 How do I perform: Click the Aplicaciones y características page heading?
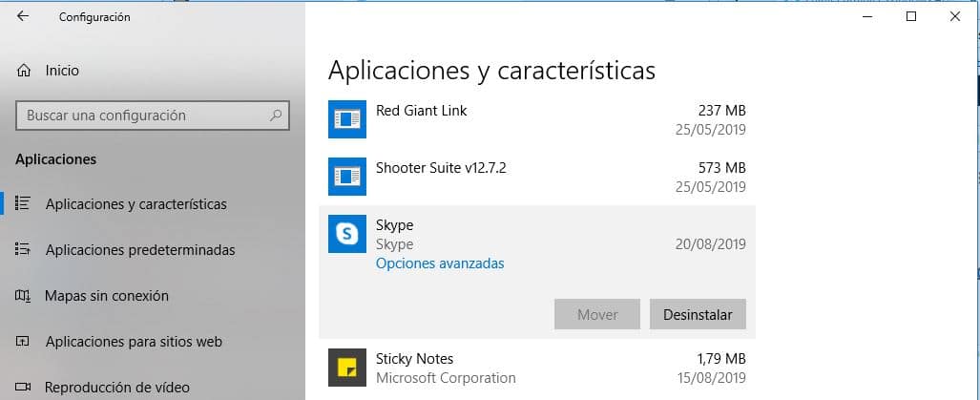click(x=491, y=70)
